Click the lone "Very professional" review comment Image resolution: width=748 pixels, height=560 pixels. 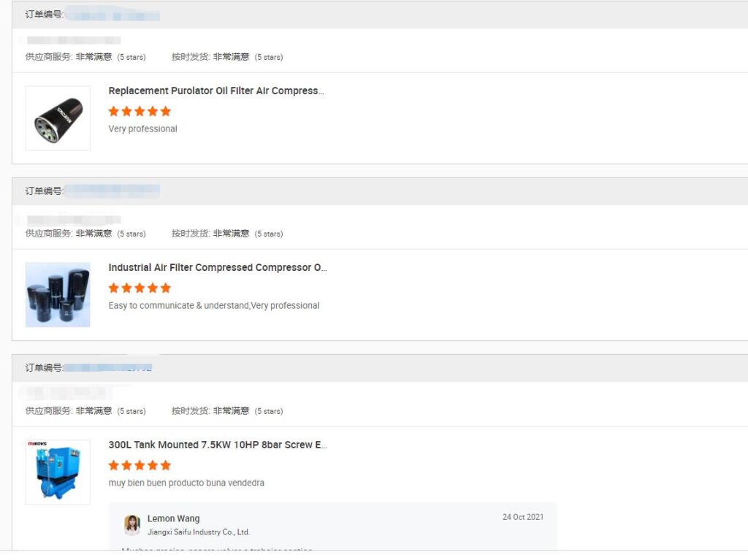pos(142,129)
